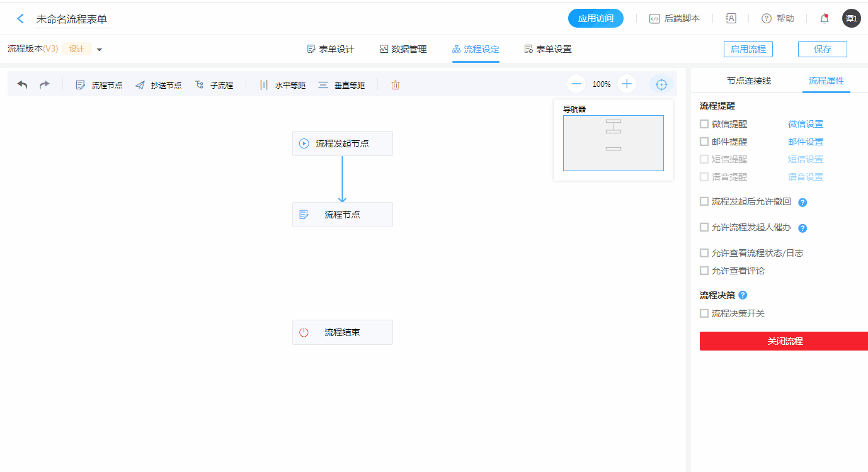Enable 微信提醒 checkbox
The height and width of the screenshot is (472, 868).
704,124
